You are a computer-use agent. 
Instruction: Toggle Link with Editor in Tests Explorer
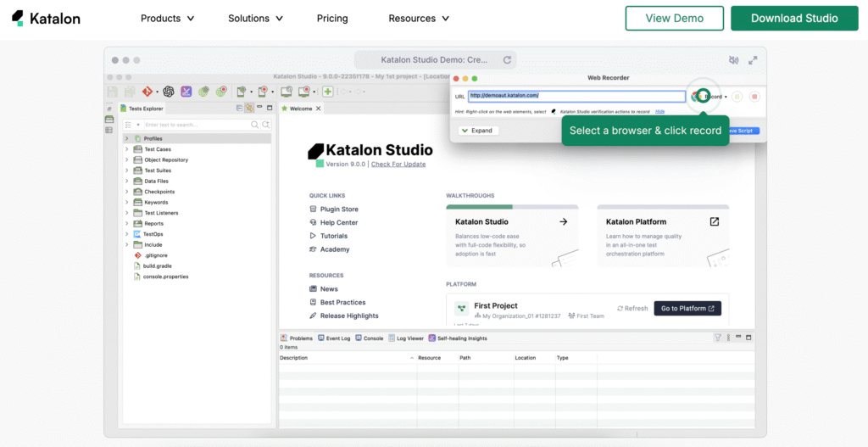click(x=249, y=108)
